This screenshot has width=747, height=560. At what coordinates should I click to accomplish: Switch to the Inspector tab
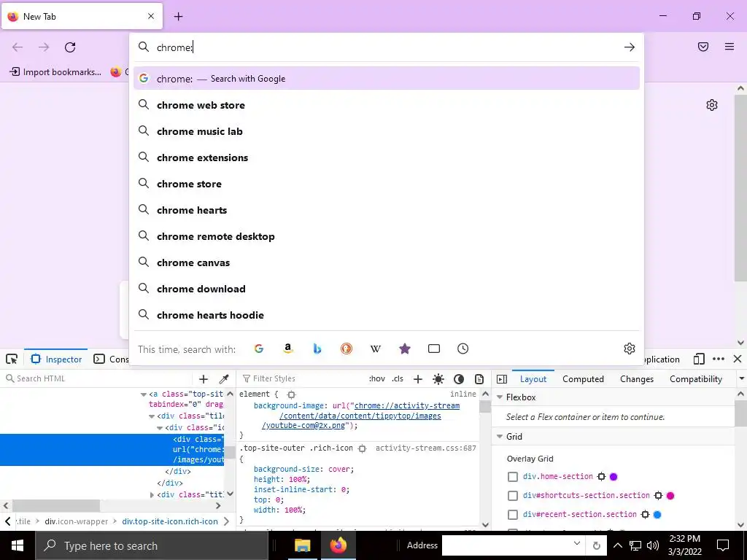pyautogui.click(x=56, y=359)
